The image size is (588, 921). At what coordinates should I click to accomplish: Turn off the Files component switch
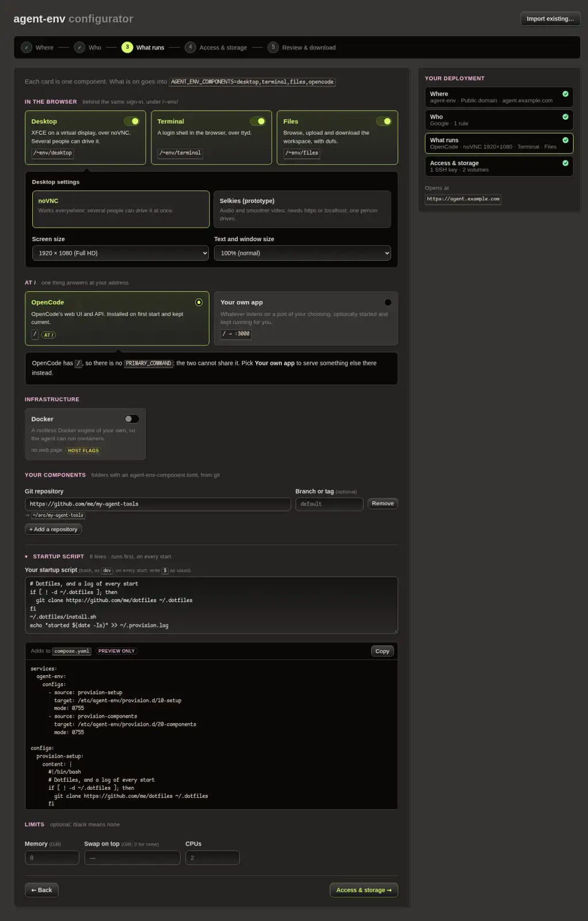click(384, 121)
